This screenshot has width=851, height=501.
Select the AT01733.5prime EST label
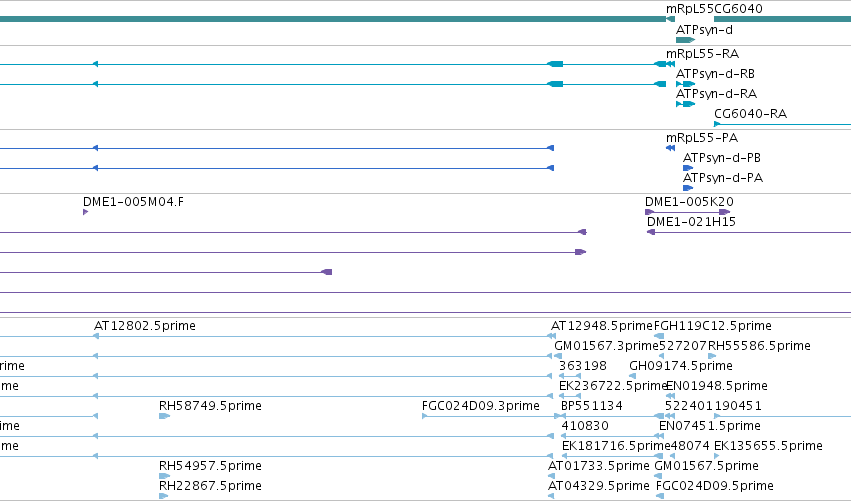pos(599,466)
